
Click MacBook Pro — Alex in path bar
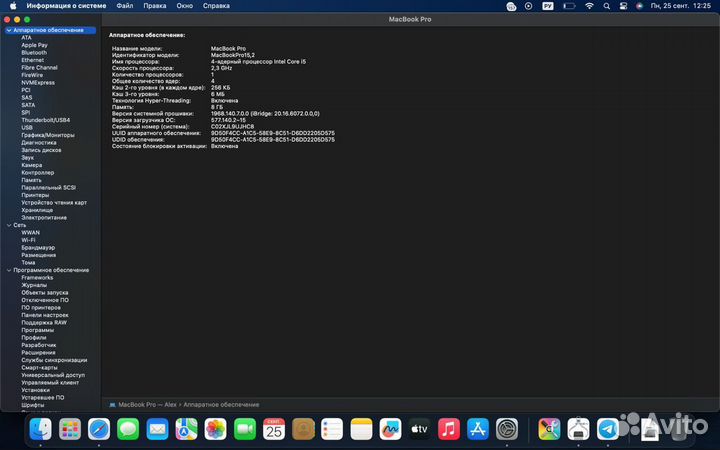click(x=147, y=405)
